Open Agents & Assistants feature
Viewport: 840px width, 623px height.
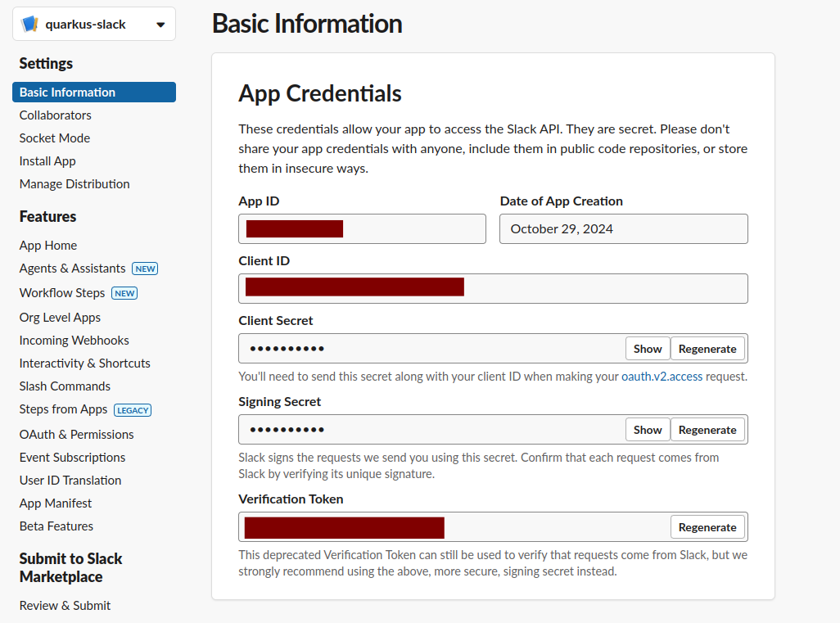pyautogui.click(x=72, y=269)
